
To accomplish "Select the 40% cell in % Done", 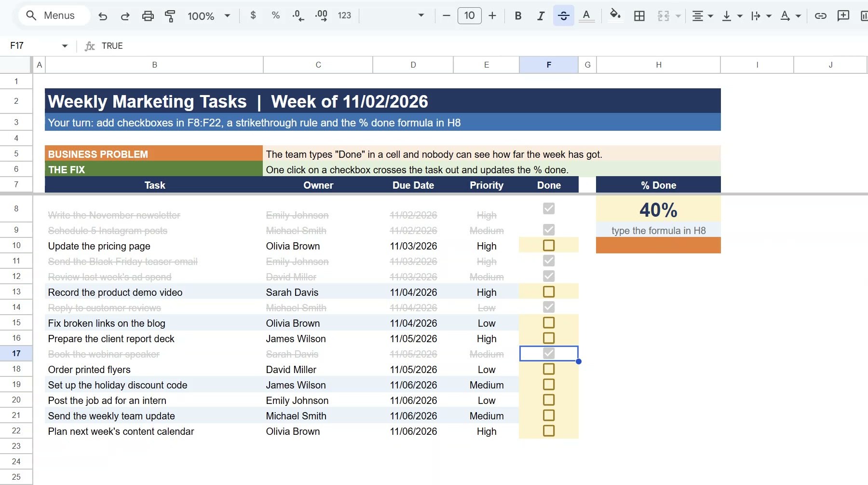I will click(658, 209).
